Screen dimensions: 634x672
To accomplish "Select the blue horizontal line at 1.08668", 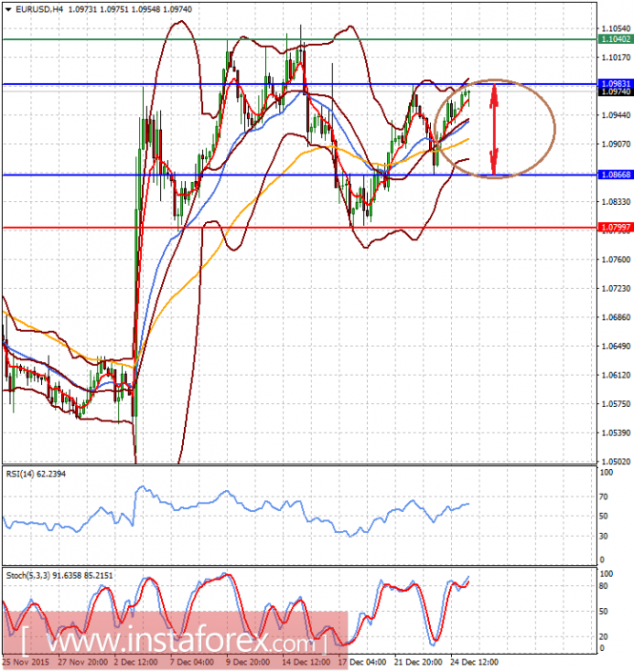I will [x=299, y=174].
